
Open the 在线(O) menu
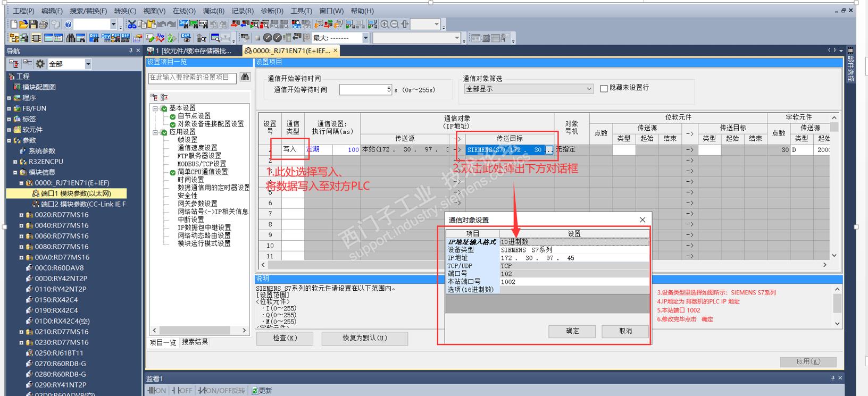(184, 11)
